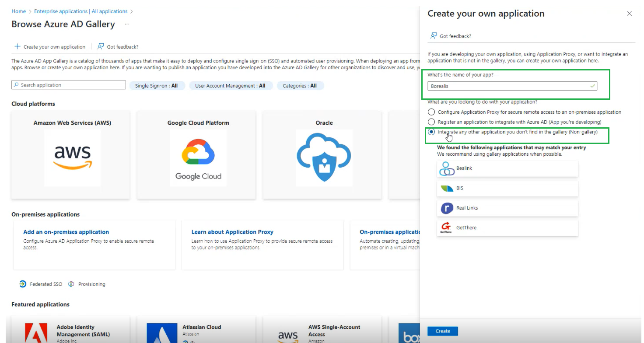Viewport: 644px width, 343px height.
Task: Click the Provisioning legend icon
Action: (x=71, y=284)
